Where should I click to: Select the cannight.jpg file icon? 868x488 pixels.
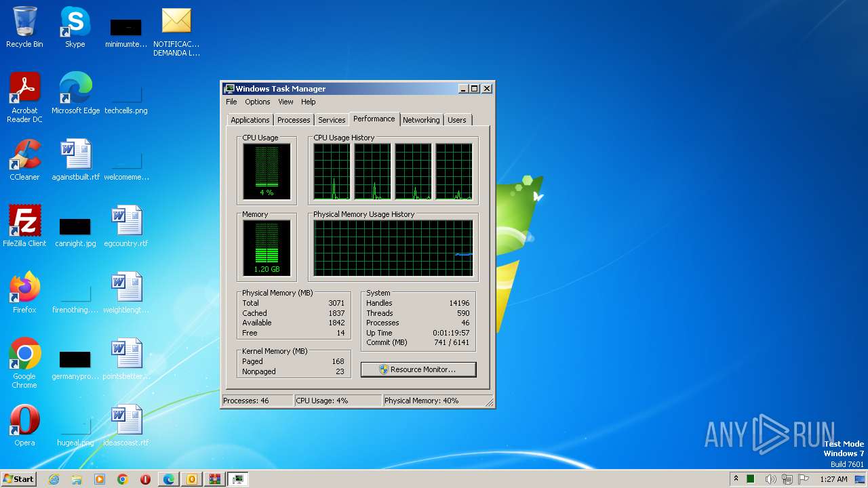[75, 231]
